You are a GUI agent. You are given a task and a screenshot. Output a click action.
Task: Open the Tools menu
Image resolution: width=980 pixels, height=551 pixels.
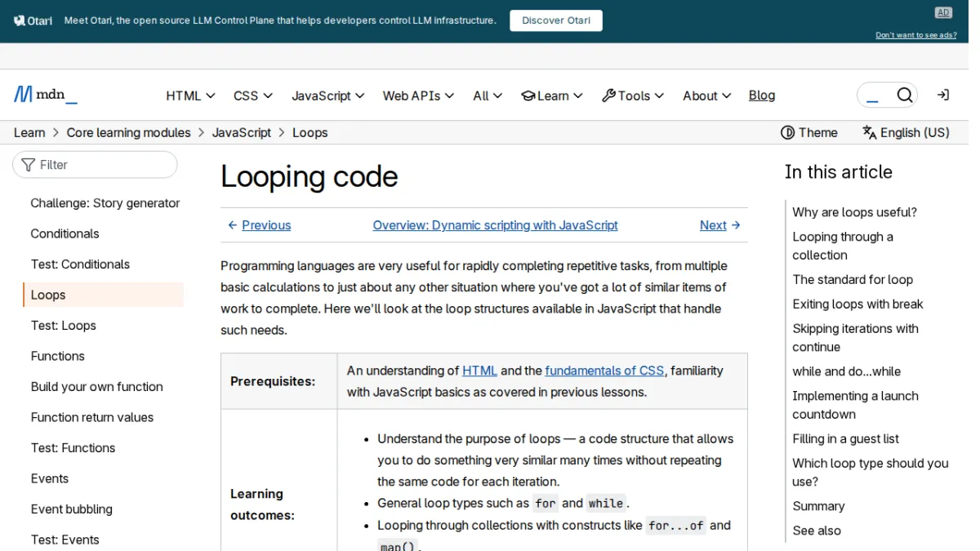pos(633,96)
